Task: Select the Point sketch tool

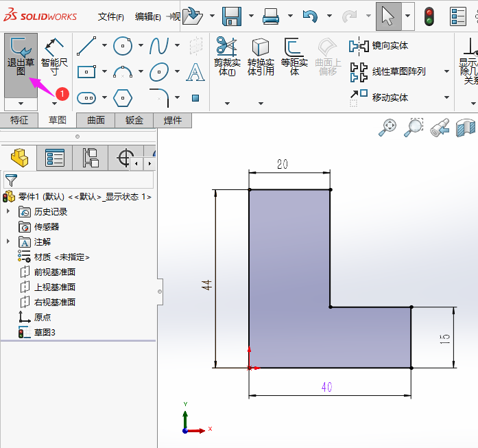Action: coord(195,98)
